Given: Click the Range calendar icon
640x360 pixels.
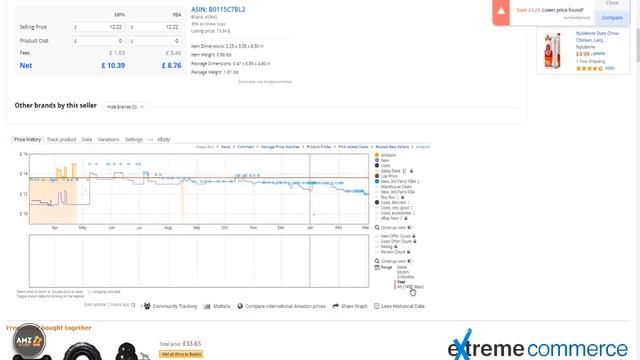Looking at the screenshot, I should point(377,267).
